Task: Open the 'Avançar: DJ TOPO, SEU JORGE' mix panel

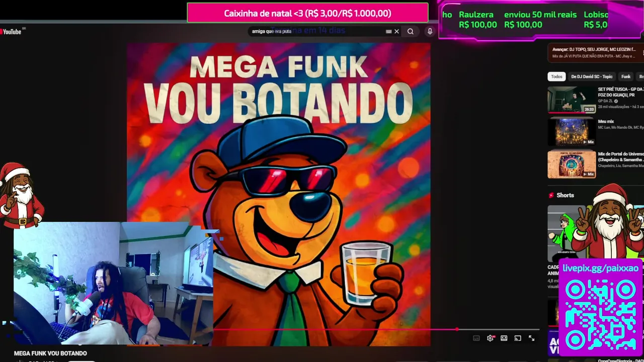Action: point(596,52)
